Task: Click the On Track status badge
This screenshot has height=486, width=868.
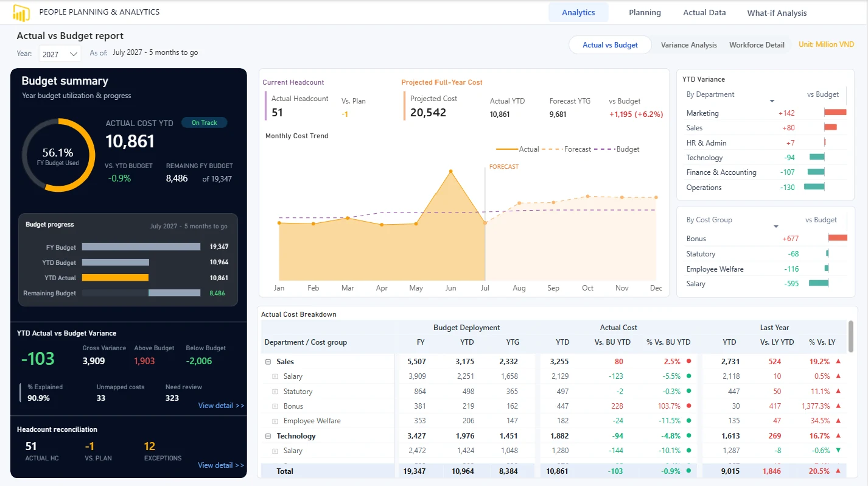Action: 204,122
